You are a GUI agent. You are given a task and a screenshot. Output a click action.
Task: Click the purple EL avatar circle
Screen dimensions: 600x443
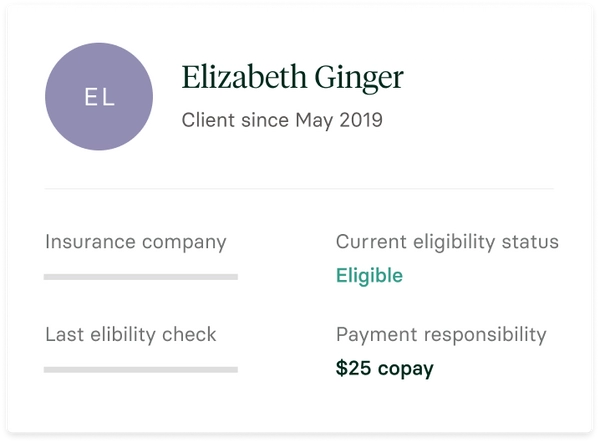pyautogui.click(x=99, y=97)
